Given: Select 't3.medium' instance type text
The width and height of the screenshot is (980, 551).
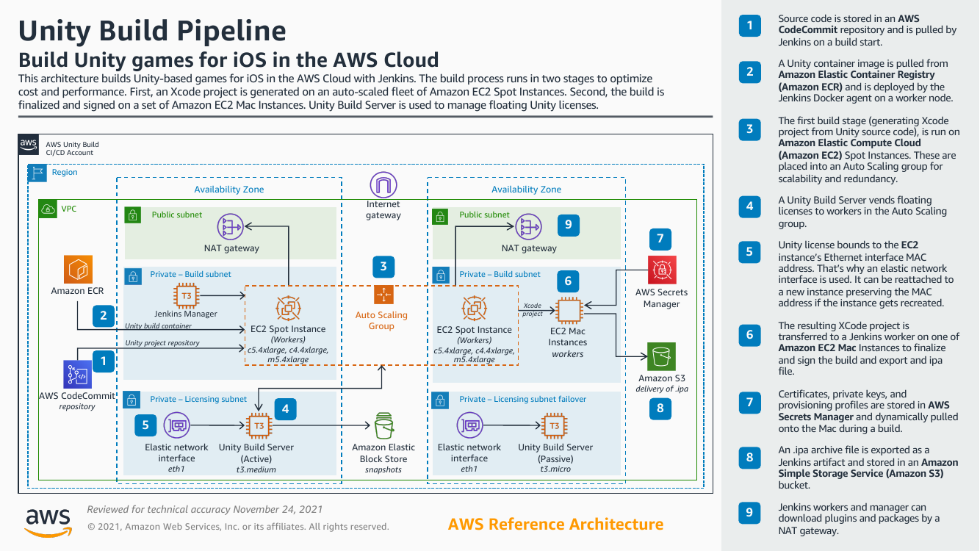Looking at the screenshot, I should tap(256, 469).
